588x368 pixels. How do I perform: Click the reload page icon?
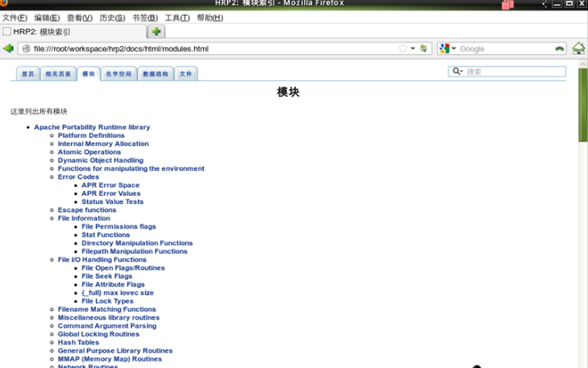424,48
